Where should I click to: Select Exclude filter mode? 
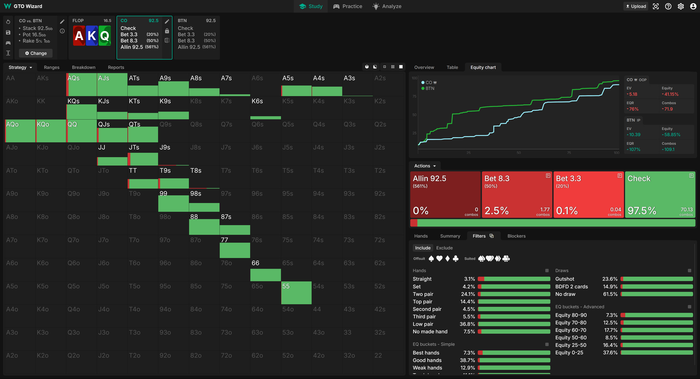coord(444,248)
